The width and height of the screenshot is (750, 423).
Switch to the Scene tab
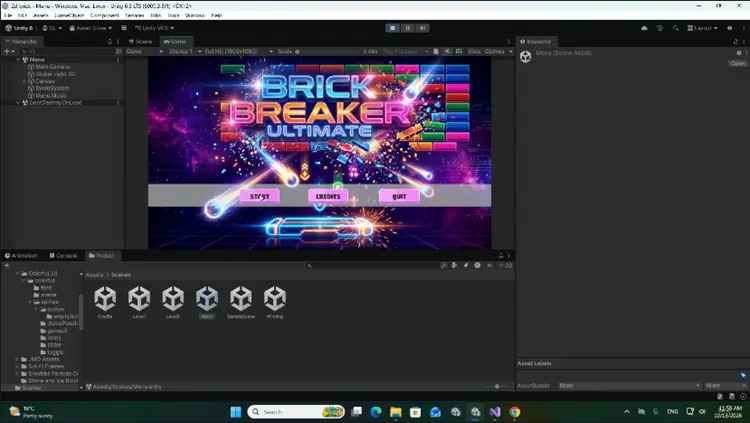pos(141,42)
